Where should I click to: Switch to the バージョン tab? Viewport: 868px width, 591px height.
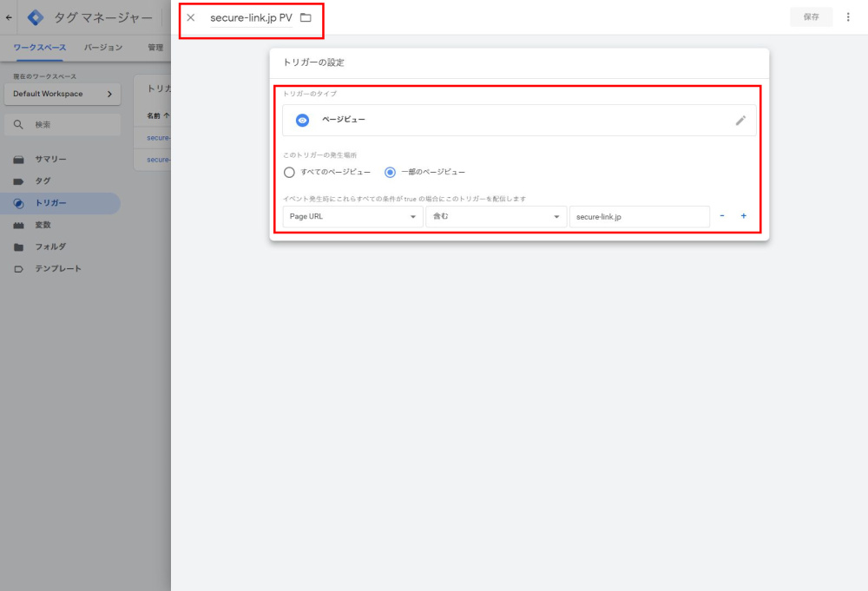coord(102,48)
